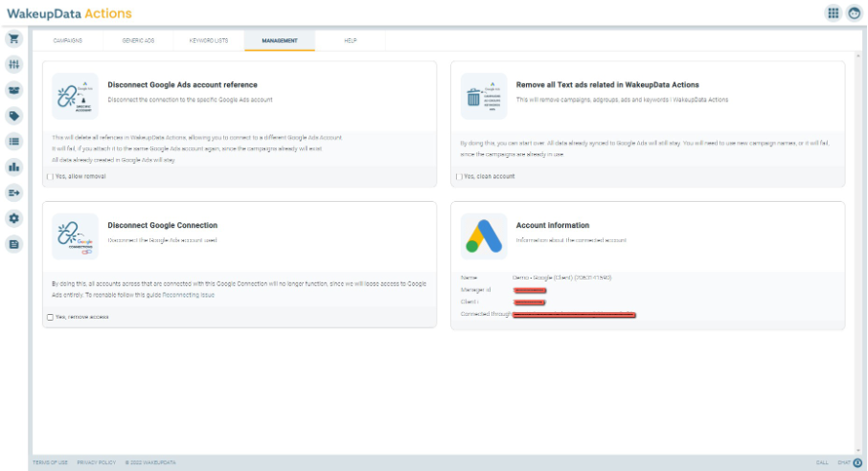Click the chat bubble icon in footer
The height and width of the screenshot is (471, 868).
click(x=858, y=462)
